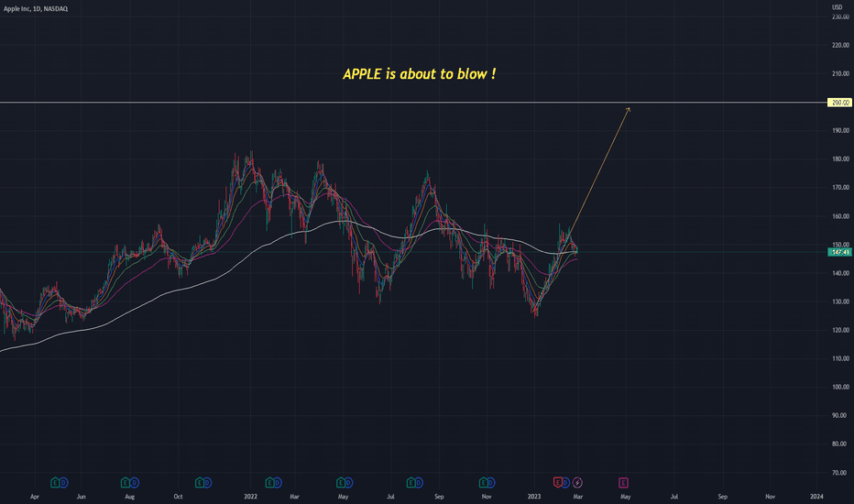Click the 160.00 price axis label
Image resolution: width=854 pixels, height=504 pixels.
840,216
